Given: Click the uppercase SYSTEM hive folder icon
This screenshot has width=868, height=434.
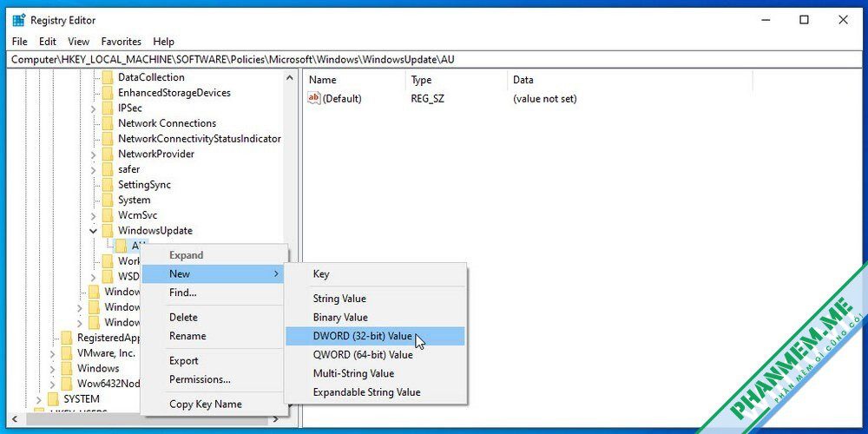Looking at the screenshot, I should coord(53,399).
